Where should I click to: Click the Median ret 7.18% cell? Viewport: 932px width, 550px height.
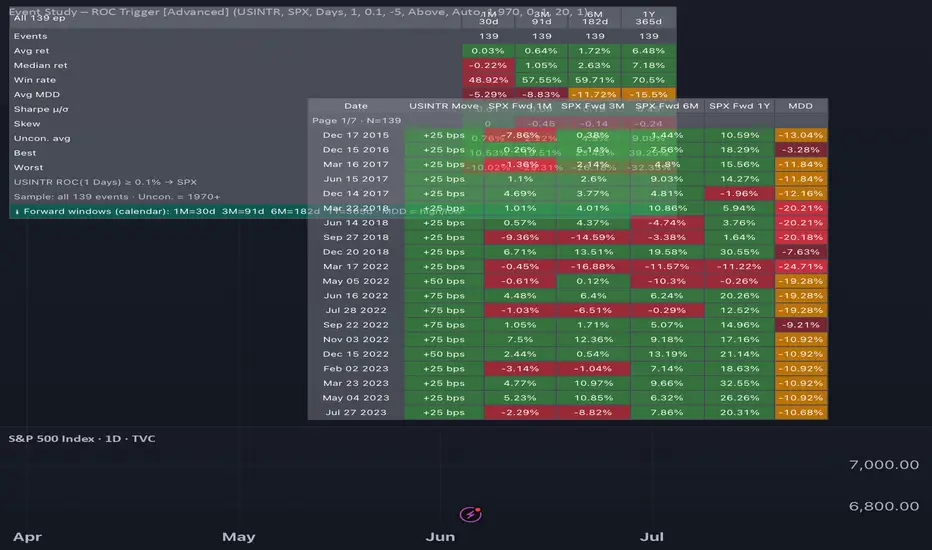(648, 65)
